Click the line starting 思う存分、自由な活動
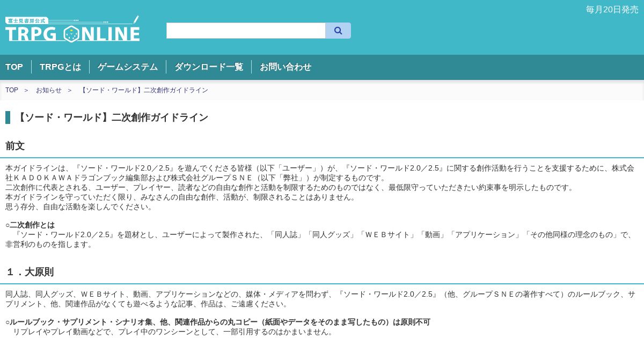644x338 pixels. pyautogui.click(x=80, y=207)
